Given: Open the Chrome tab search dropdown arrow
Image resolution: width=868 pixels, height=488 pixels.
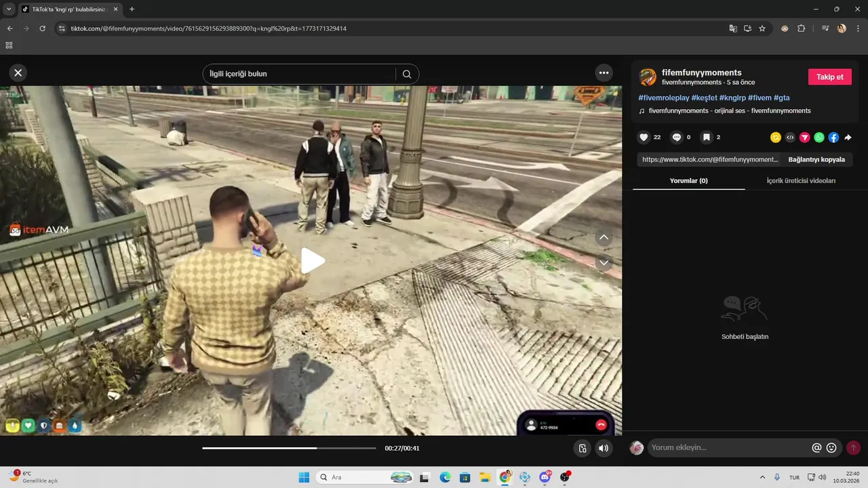Looking at the screenshot, I should [x=8, y=9].
